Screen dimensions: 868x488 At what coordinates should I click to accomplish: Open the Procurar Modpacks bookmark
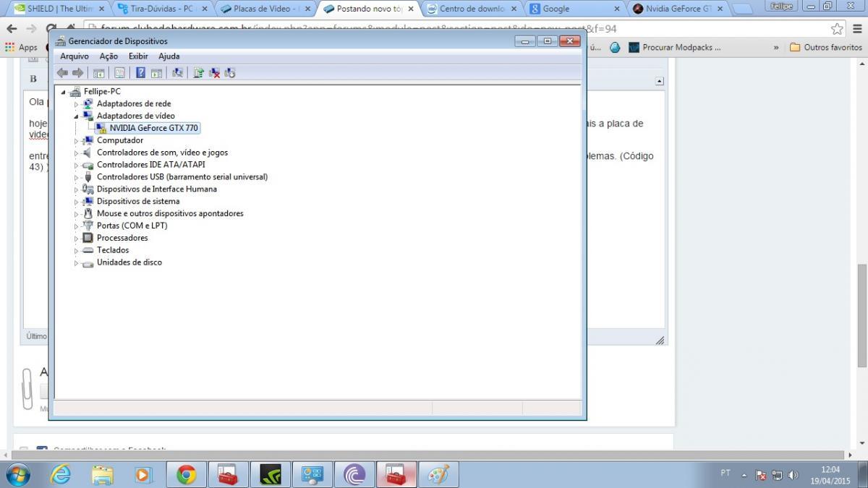pyautogui.click(x=674, y=47)
